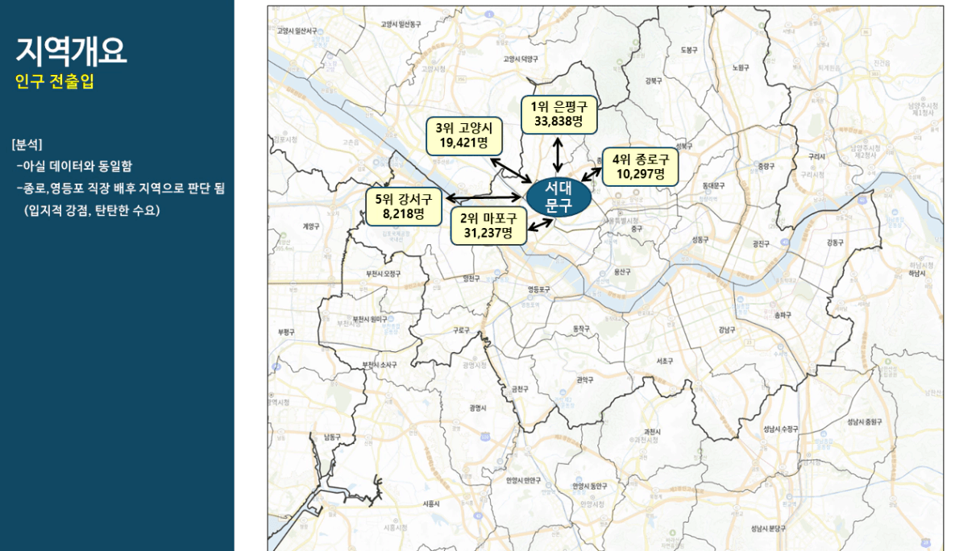Select the '4위 종로구 10,297명' callout box
The width and height of the screenshot is (980, 551).
coord(640,168)
